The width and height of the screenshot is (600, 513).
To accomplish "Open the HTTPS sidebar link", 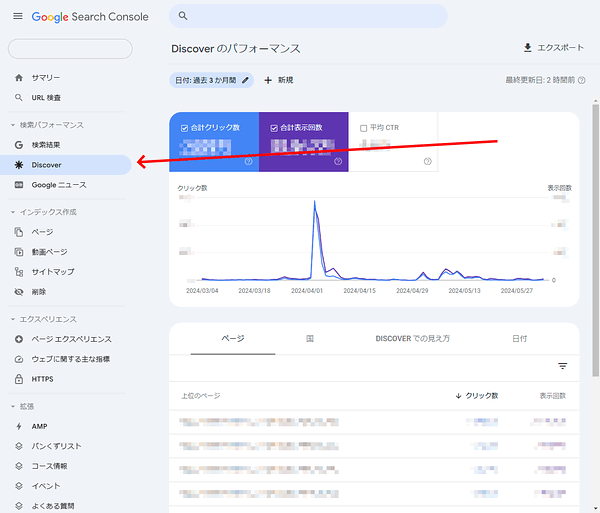I will tap(66, 379).
